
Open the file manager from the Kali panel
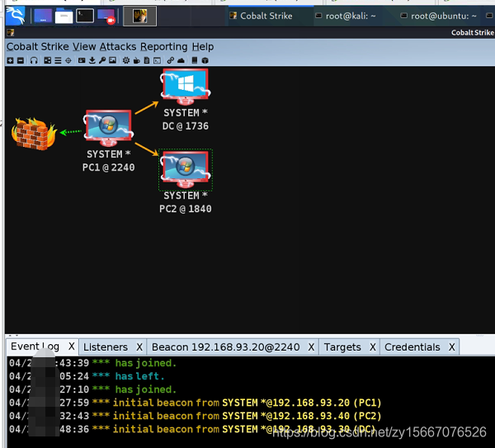click(x=64, y=16)
